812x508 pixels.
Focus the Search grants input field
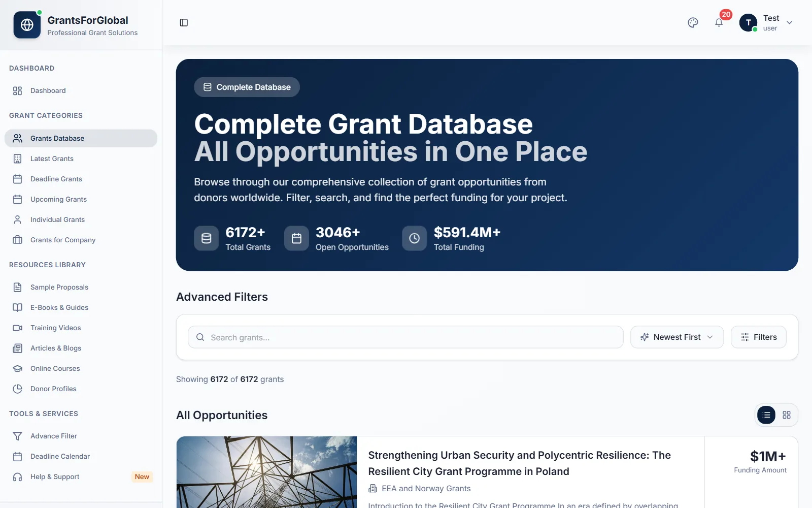[x=405, y=337]
